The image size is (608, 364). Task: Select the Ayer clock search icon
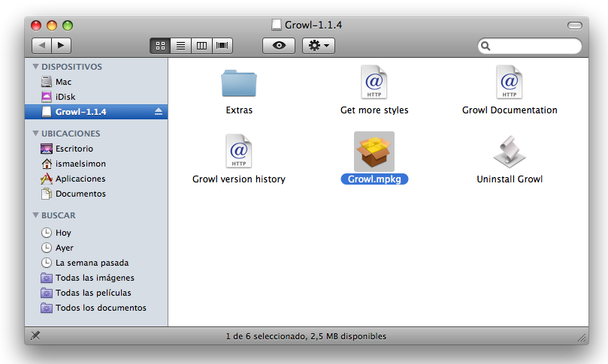point(47,248)
